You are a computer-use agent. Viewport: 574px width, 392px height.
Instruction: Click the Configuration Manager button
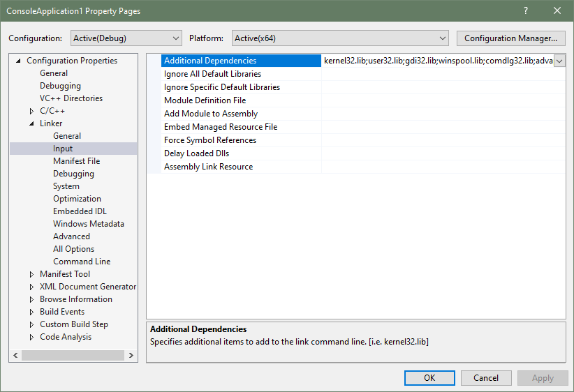coord(510,38)
